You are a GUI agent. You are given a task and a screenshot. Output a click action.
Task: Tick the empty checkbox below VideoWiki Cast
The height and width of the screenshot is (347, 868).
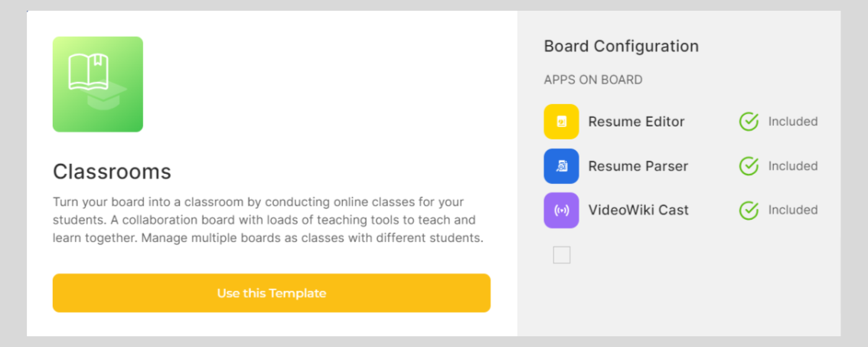click(x=562, y=255)
